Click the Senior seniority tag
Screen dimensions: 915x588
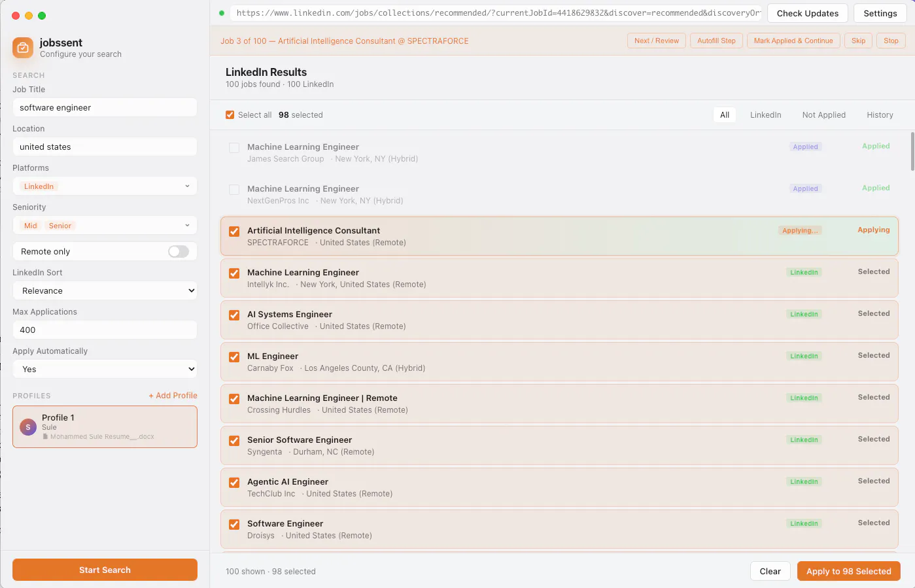pos(60,226)
